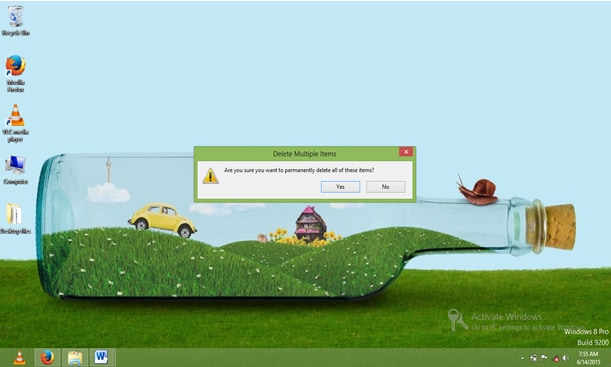Select the VLC media player desktop shortcut

pyautogui.click(x=16, y=123)
